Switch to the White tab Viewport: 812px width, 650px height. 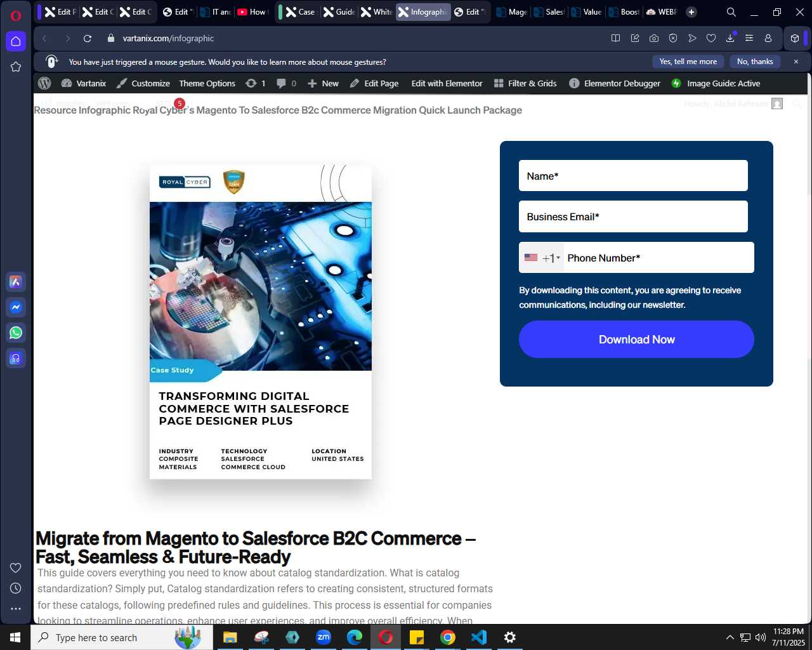[x=376, y=12]
